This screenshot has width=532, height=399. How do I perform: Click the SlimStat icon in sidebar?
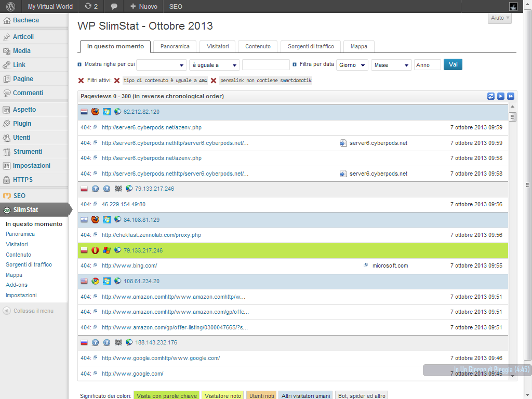pos(7,210)
